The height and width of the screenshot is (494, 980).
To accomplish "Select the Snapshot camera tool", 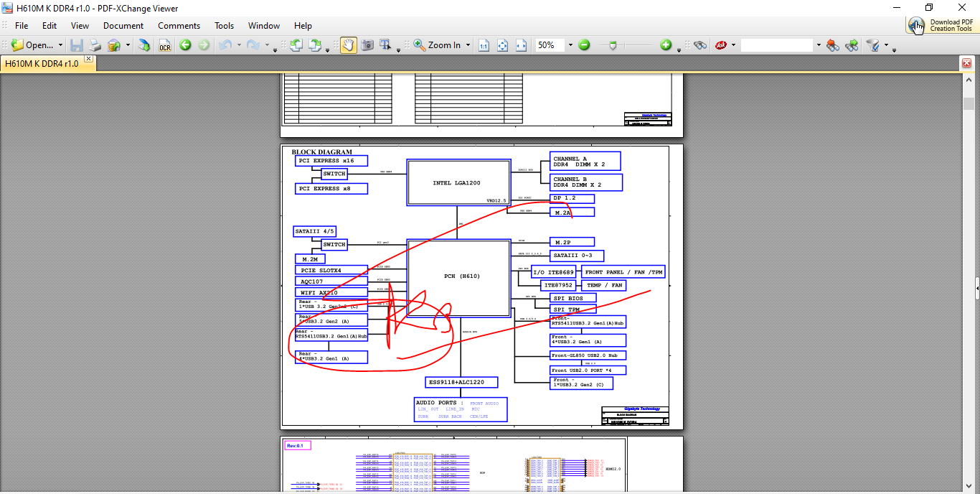I will point(367,45).
